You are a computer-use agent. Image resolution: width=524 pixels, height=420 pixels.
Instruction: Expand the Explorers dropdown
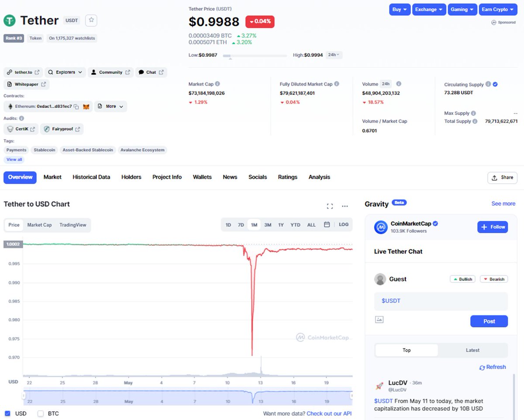pyautogui.click(x=65, y=72)
